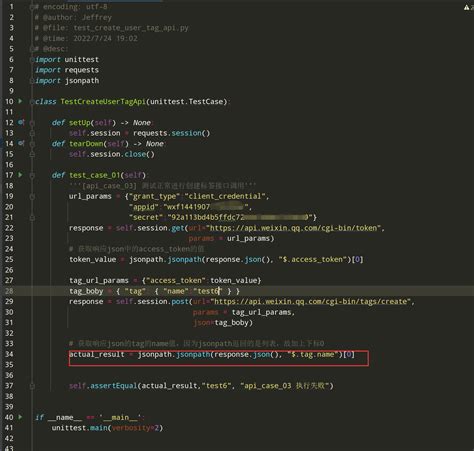This screenshot has width=474, height=451.
Task: Collapse the url_params dictionary at line 19
Action: tap(32, 197)
